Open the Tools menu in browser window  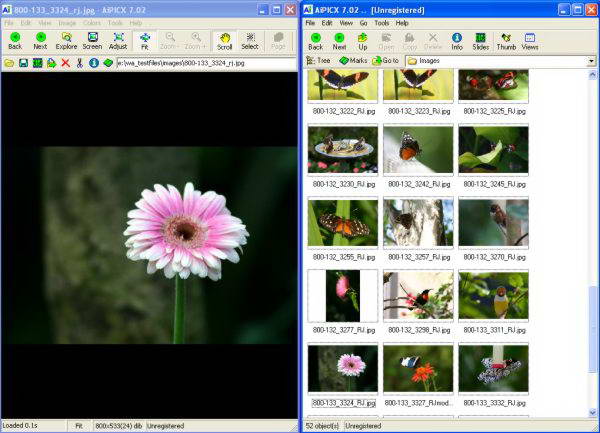pyautogui.click(x=382, y=23)
